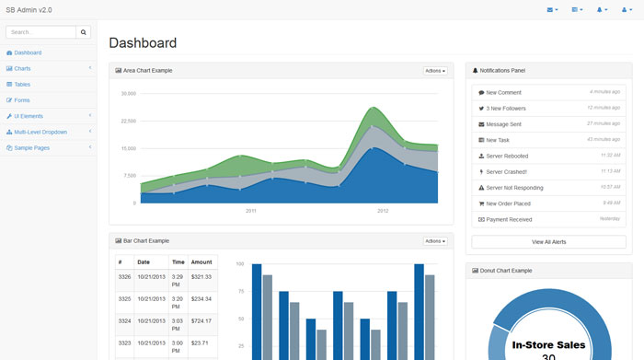The image size is (644, 360).
Task: Open the Multi-Level Dropdown sidebar link
Action: point(48,133)
